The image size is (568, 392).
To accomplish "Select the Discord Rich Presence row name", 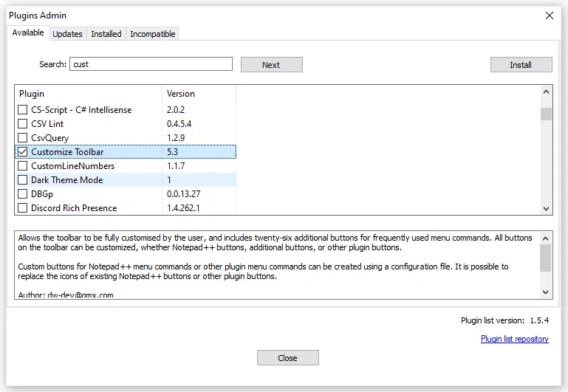I will tap(74, 208).
